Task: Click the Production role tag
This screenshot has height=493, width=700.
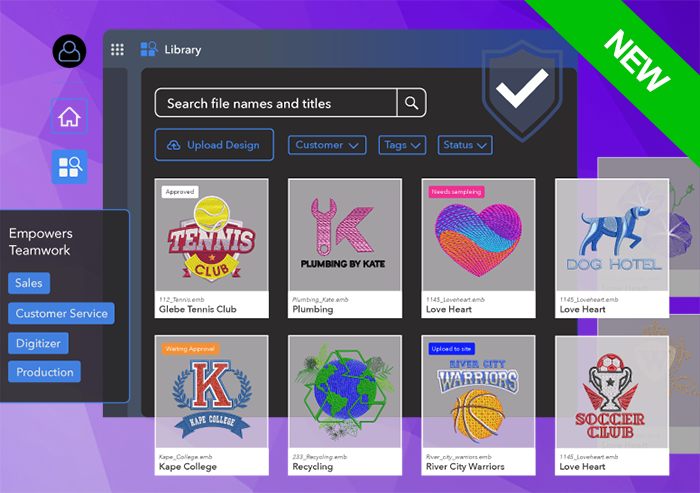Action: pyautogui.click(x=44, y=372)
